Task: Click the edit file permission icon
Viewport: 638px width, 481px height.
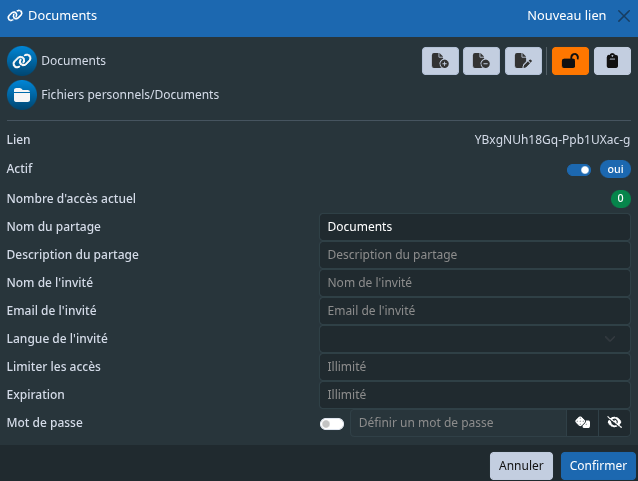Action: point(523,61)
